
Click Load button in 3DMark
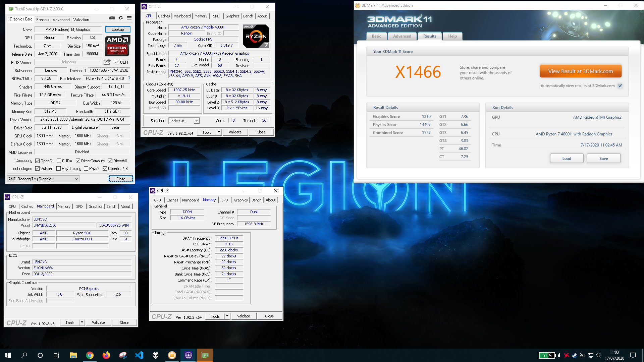[x=567, y=159]
